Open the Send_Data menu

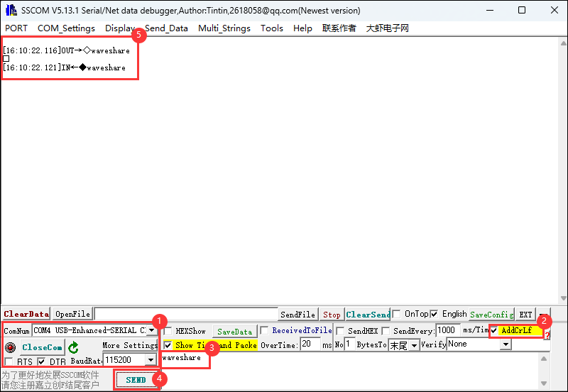tap(166, 28)
